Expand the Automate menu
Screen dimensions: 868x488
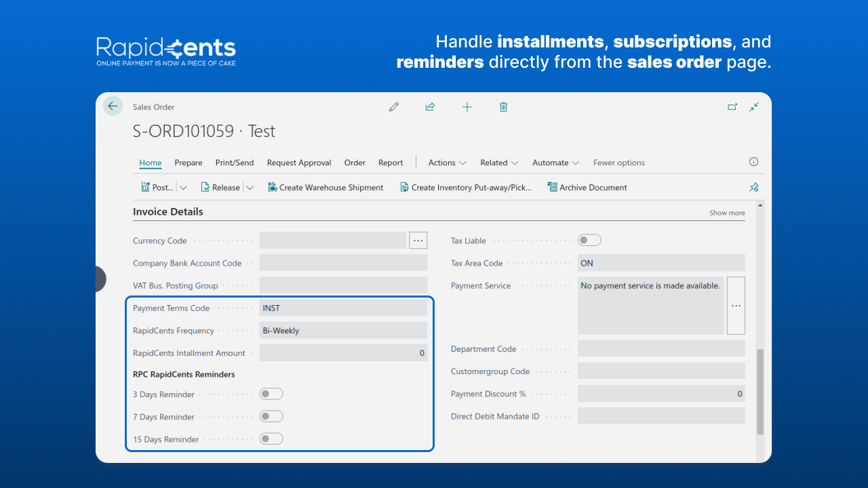coord(555,163)
